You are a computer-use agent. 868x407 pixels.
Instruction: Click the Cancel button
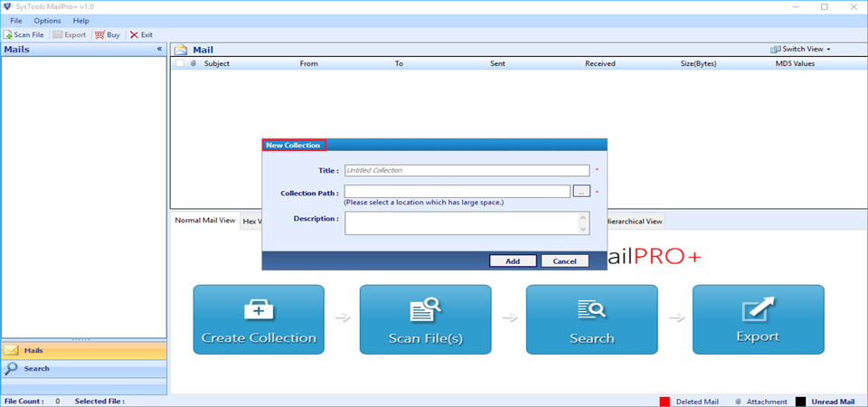tap(564, 261)
